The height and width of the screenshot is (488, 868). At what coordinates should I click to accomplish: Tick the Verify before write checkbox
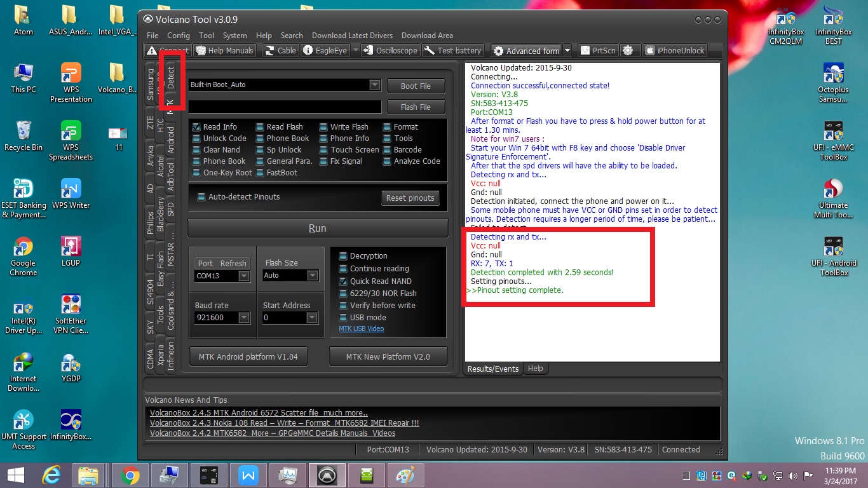pyautogui.click(x=343, y=305)
